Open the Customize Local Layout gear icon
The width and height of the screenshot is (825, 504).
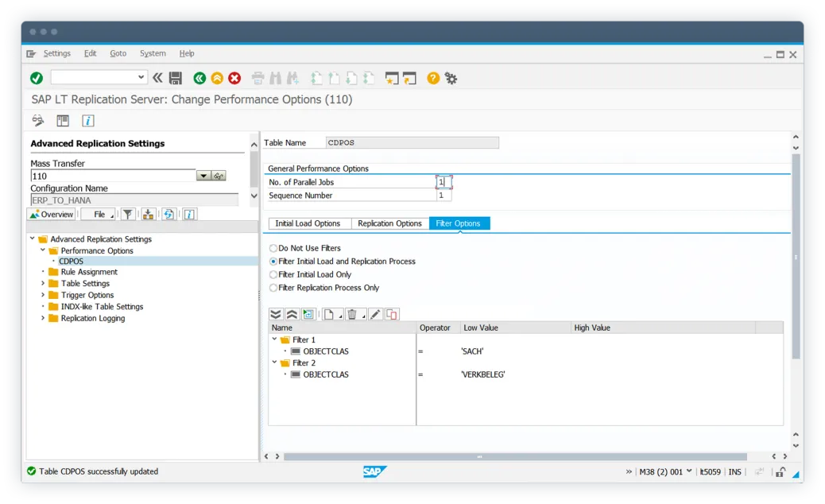tap(451, 78)
